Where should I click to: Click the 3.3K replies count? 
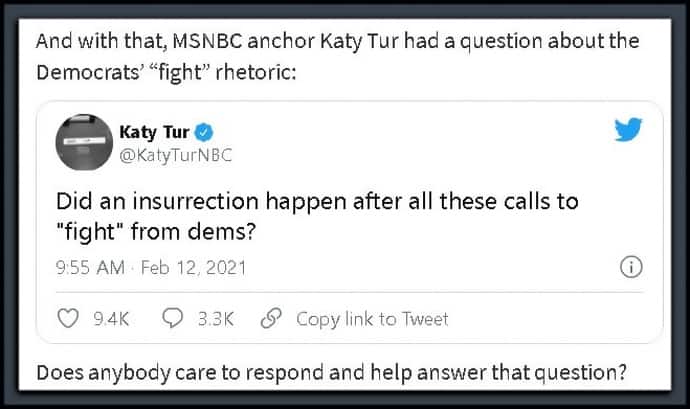[216, 319]
